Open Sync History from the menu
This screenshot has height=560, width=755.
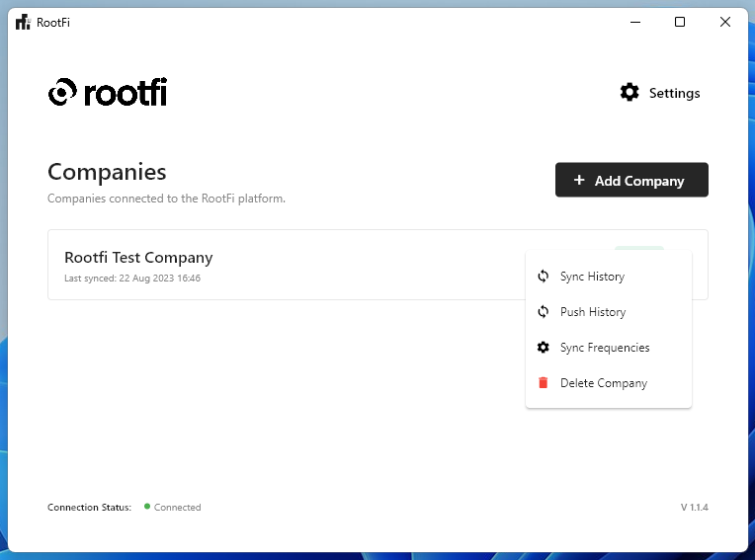point(608,277)
